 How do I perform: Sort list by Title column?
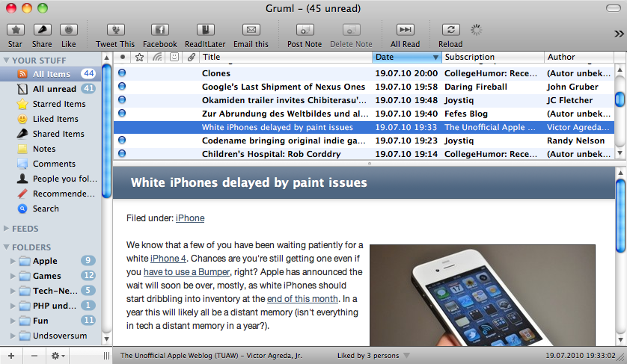(286, 57)
